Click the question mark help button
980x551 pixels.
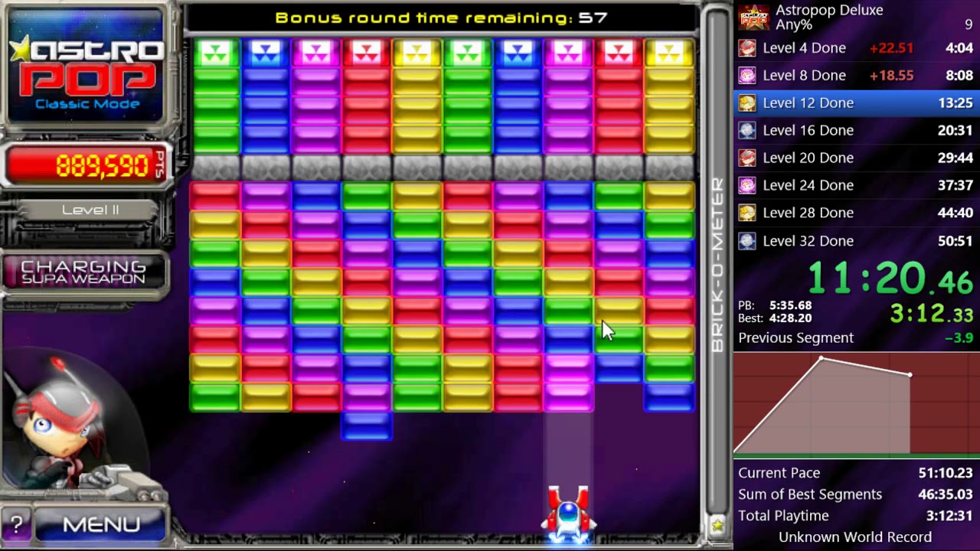click(x=16, y=525)
